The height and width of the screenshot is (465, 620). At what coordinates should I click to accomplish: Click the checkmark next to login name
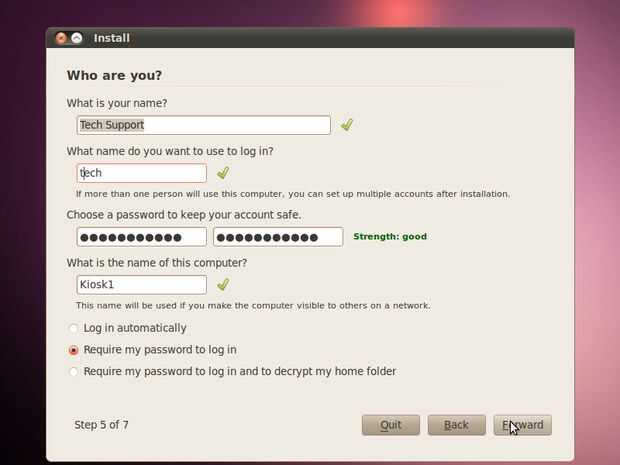click(x=223, y=173)
